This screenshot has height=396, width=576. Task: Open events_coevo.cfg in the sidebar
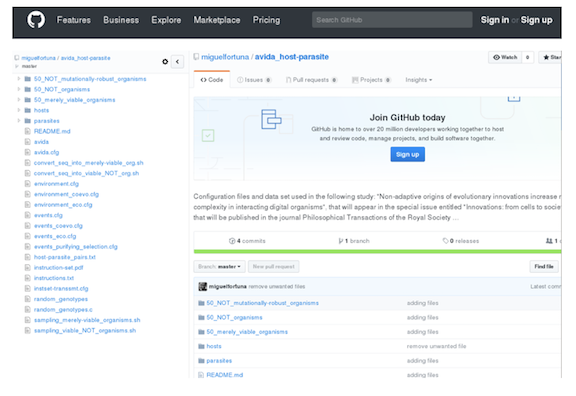point(58,226)
